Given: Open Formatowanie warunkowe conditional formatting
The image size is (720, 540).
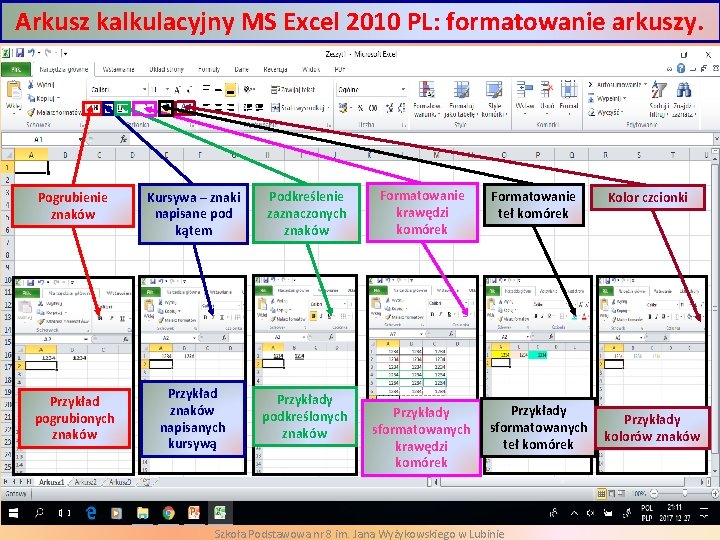Looking at the screenshot, I should (427, 100).
